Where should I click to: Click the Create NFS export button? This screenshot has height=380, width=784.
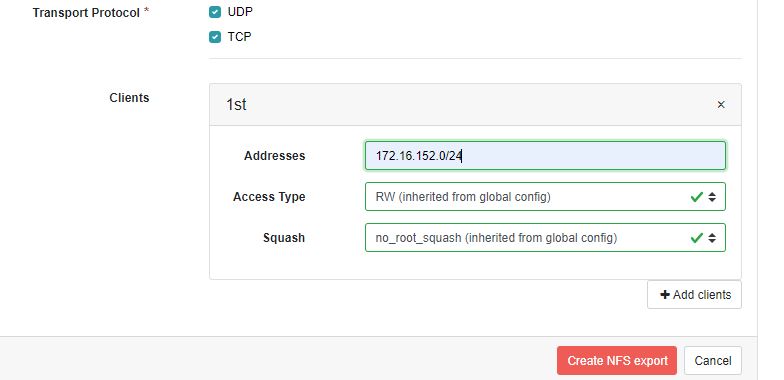click(x=617, y=360)
